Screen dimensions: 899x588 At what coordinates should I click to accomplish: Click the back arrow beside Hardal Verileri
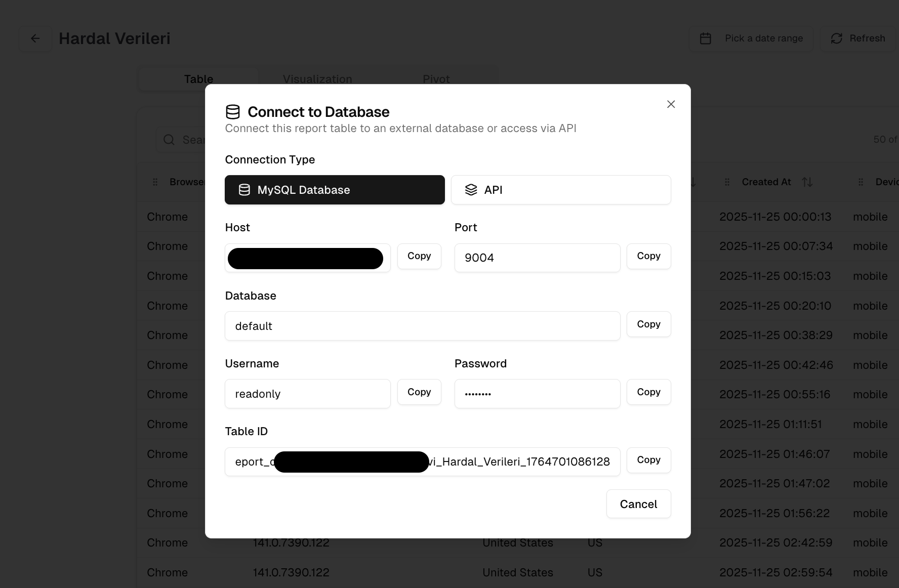[x=35, y=38]
